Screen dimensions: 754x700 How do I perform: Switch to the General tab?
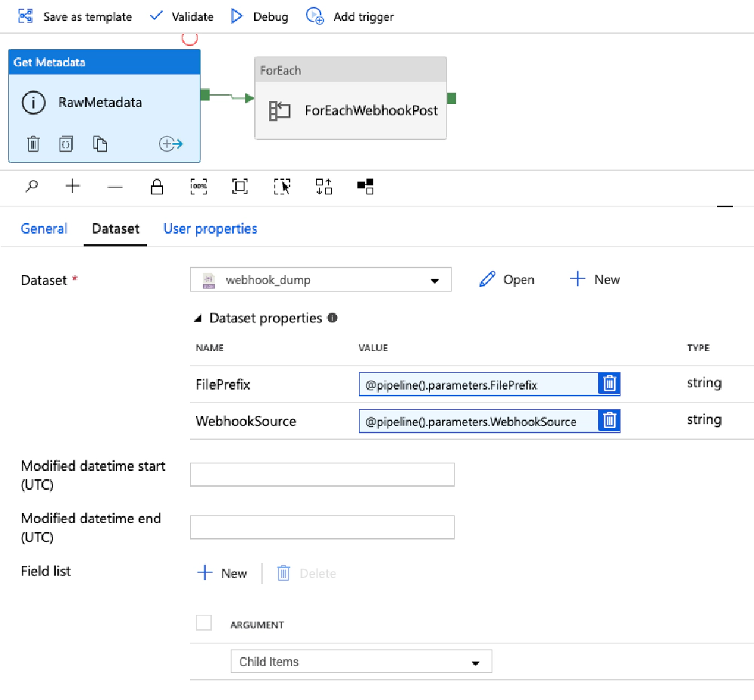[x=44, y=228]
